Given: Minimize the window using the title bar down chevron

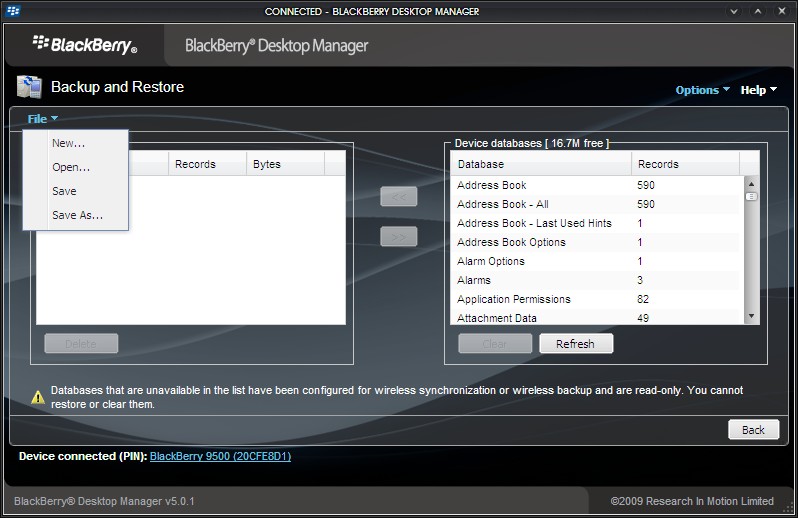Looking at the screenshot, I should [734, 11].
